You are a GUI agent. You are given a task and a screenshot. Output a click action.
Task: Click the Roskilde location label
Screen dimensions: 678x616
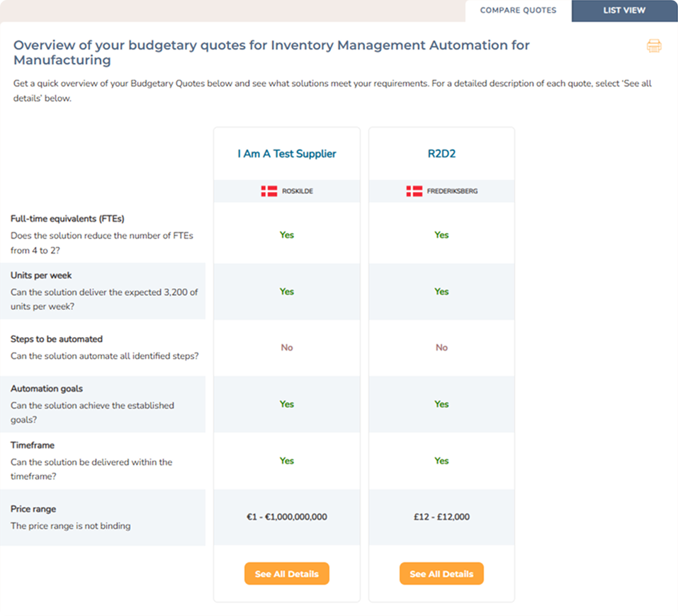[297, 191]
